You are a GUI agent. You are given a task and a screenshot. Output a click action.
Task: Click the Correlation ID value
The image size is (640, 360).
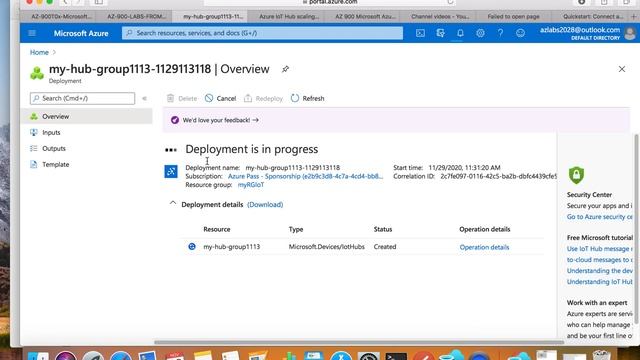pyautogui.click(x=498, y=176)
